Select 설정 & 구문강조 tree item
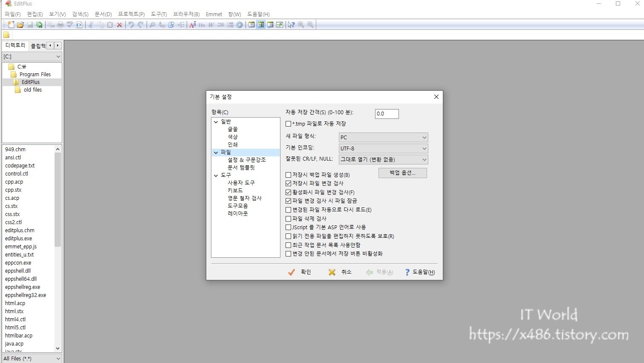Viewport: 644px width, 363px height. [246, 160]
